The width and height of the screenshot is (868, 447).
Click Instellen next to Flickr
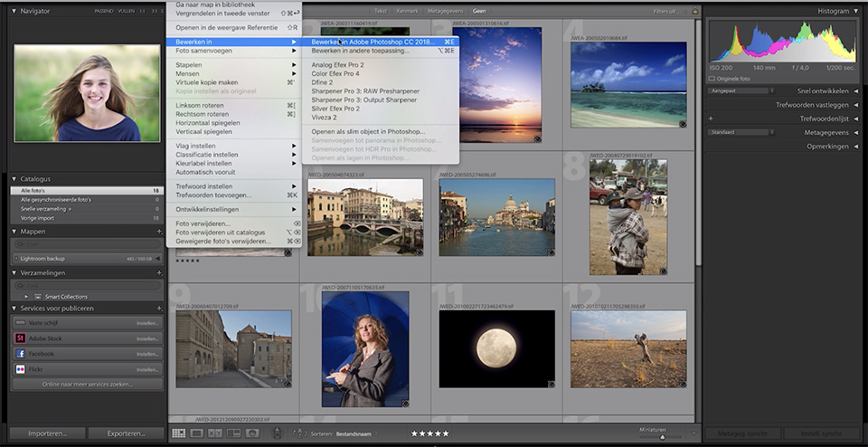(147, 369)
